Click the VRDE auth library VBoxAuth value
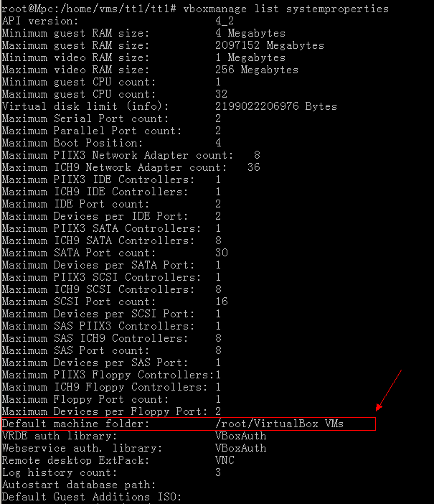The image size is (434, 504). 240,436
